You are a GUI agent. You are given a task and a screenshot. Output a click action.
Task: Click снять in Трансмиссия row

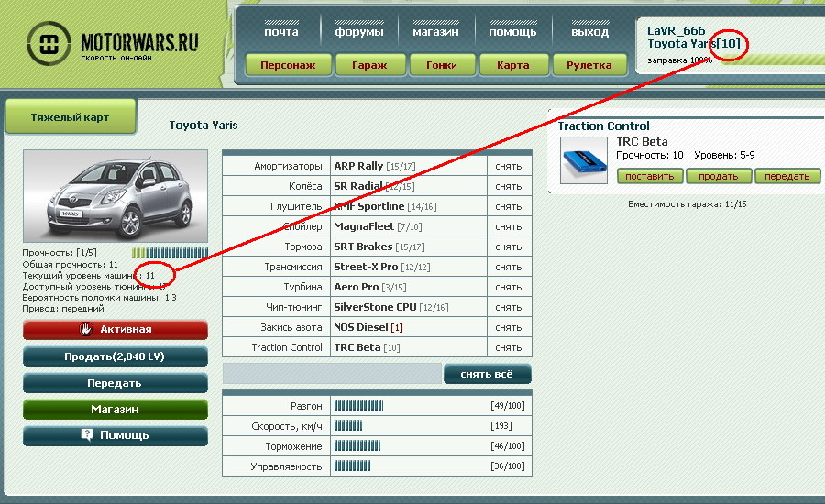pyautogui.click(x=509, y=268)
